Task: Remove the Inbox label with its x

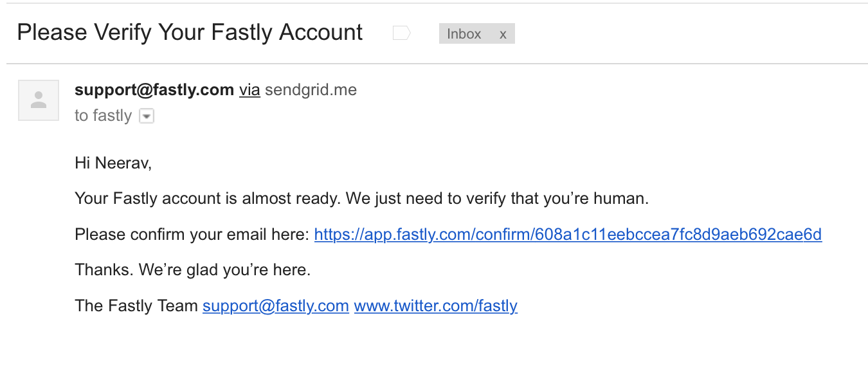Action: pos(503,34)
